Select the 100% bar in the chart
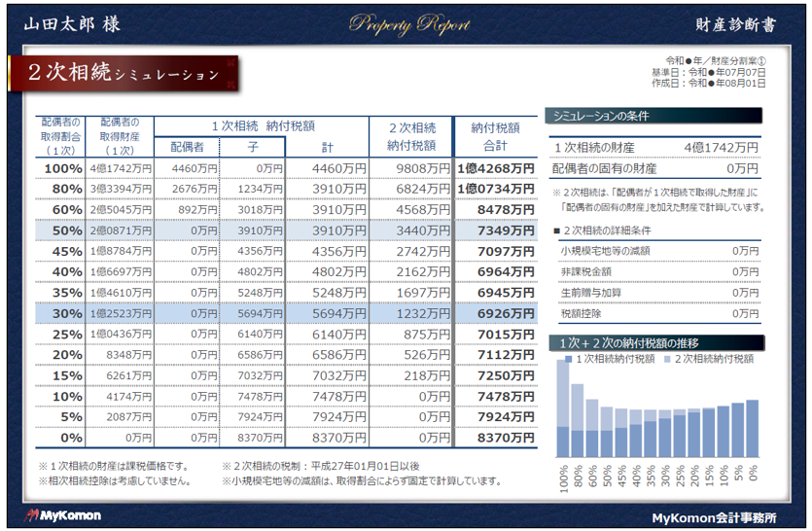 [x=566, y=407]
